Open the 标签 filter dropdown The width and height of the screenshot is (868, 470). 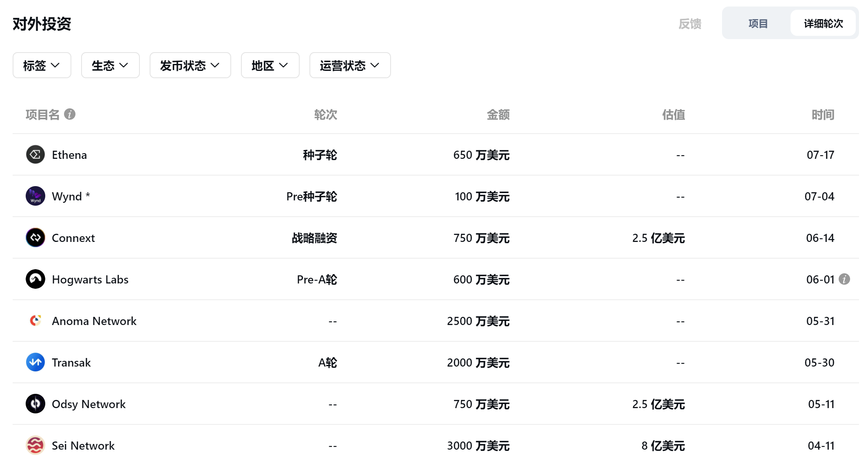coord(42,65)
